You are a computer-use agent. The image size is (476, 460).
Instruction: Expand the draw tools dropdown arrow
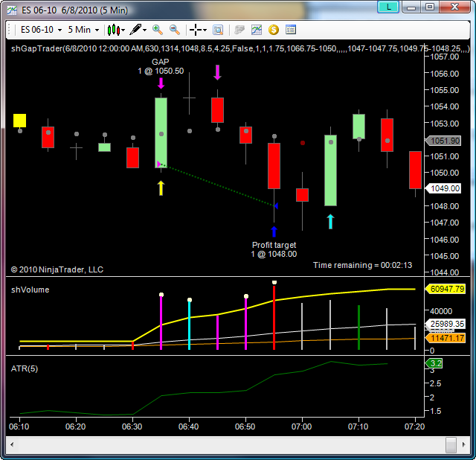tap(145, 30)
